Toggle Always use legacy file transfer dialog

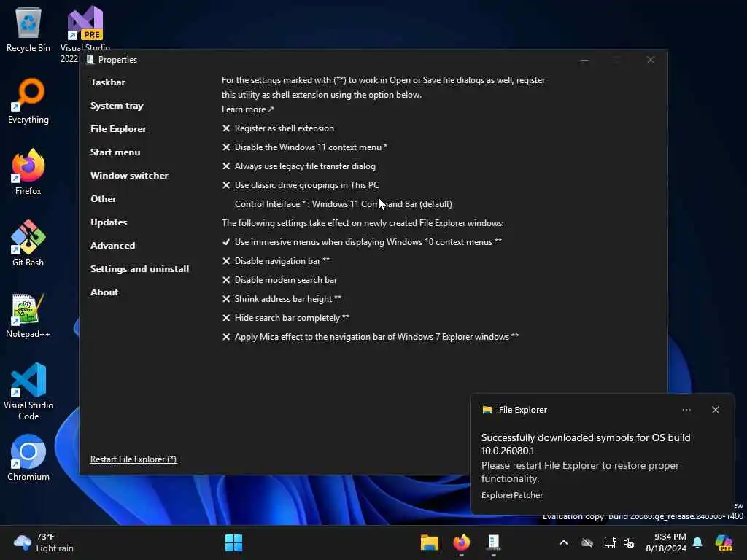click(298, 166)
